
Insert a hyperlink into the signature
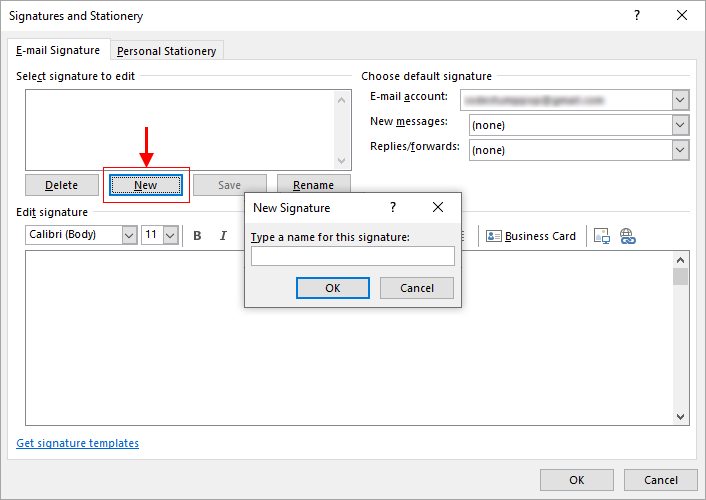[x=628, y=236]
